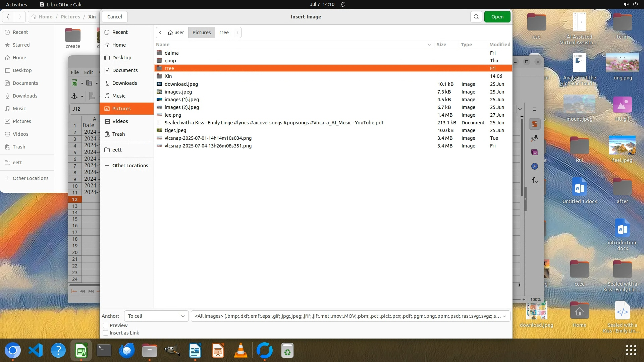Expand the All images file type filter
The image size is (644, 362).
click(350, 316)
